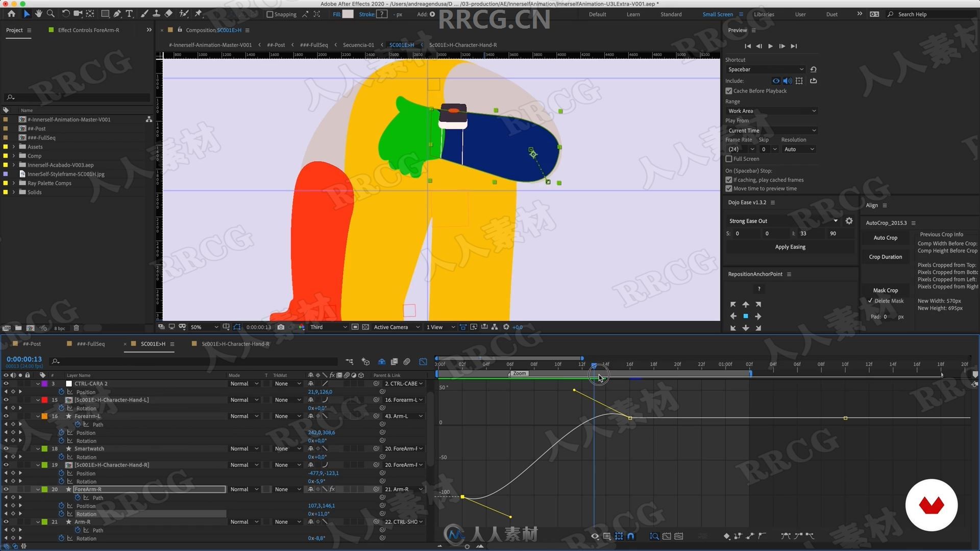Screen dimensions: 980x551
Task: Toggle transparency grid in viewer
Action: click(x=365, y=327)
